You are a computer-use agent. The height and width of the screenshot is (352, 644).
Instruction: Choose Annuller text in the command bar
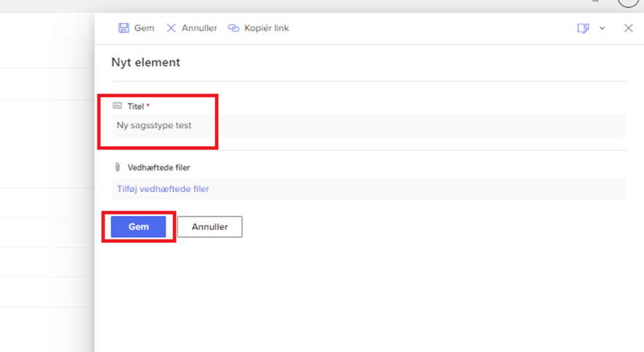pos(199,28)
